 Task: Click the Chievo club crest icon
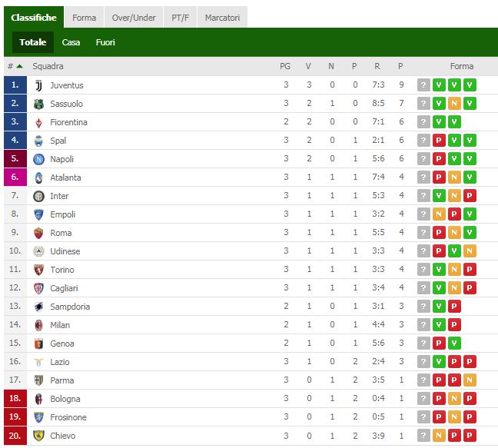38,436
